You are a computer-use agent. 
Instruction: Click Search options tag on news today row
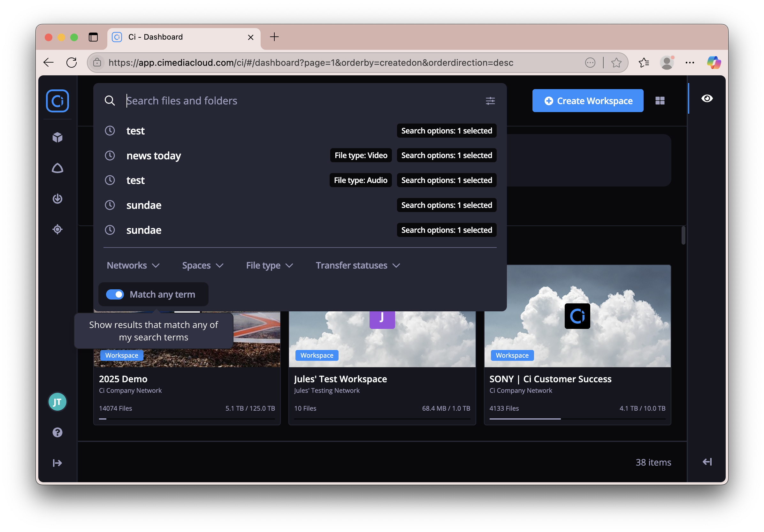(x=447, y=156)
